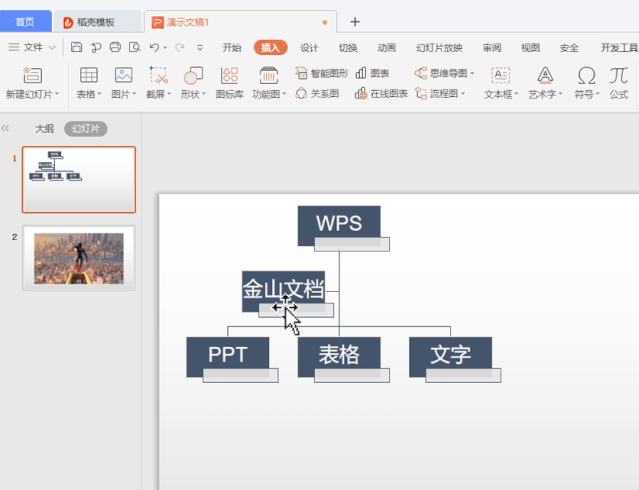Open the 思维导图 mind map option
This screenshot has width=639, height=490.
[x=441, y=73]
